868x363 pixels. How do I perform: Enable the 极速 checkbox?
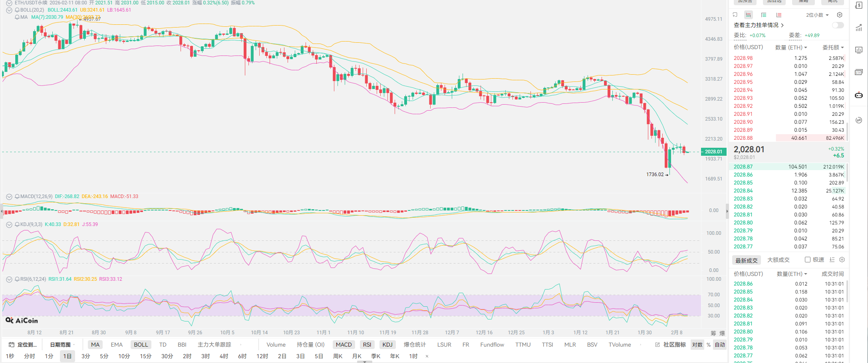(807, 260)
